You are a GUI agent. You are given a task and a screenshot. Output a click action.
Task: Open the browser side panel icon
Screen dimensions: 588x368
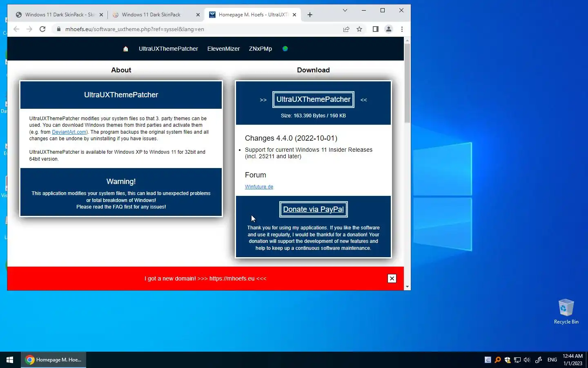tap(376, 29)
